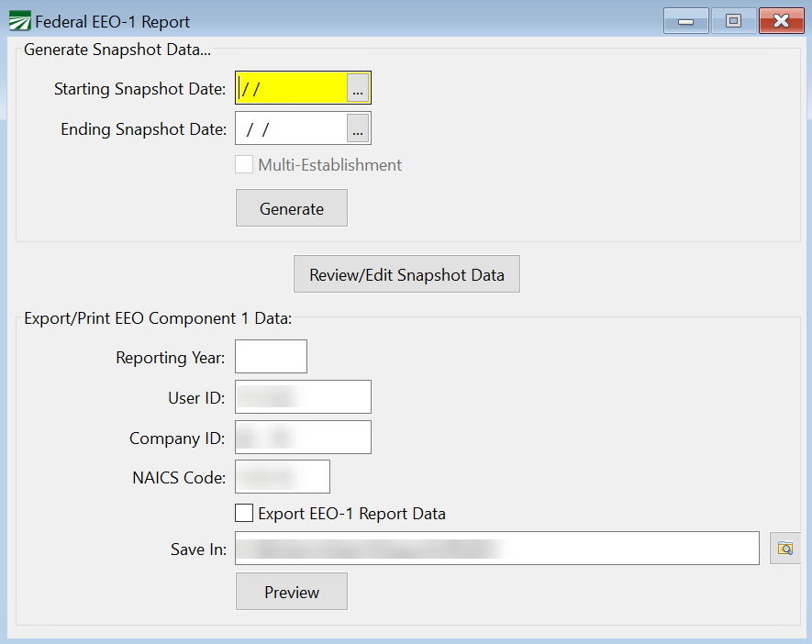Click the Federal EEO-1 Report app icon

(17, 20)
